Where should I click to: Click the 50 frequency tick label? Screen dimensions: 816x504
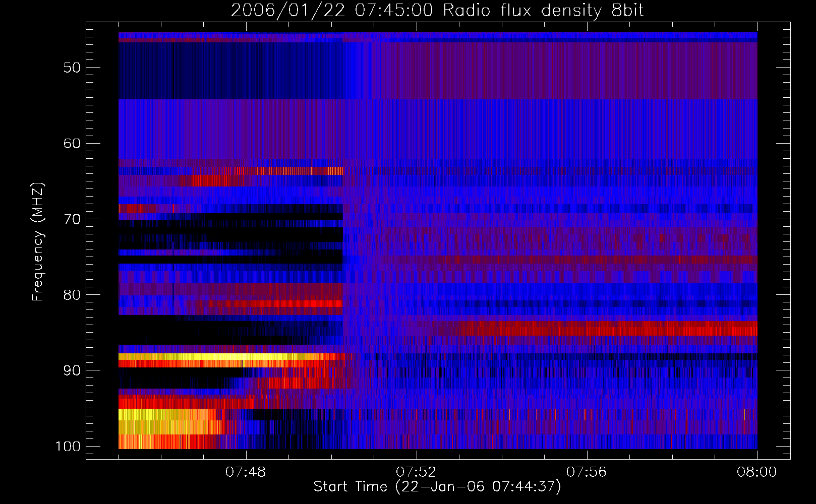(x=72, y=68)
